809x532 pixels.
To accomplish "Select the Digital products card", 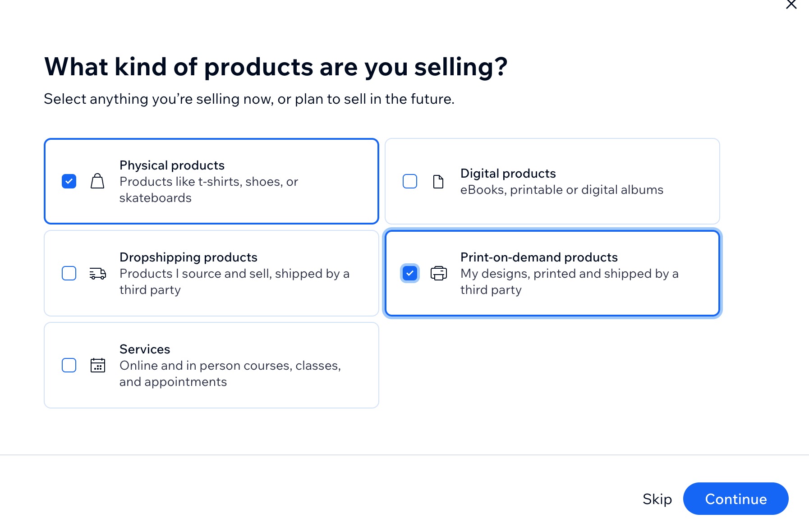I will [552, 181].
